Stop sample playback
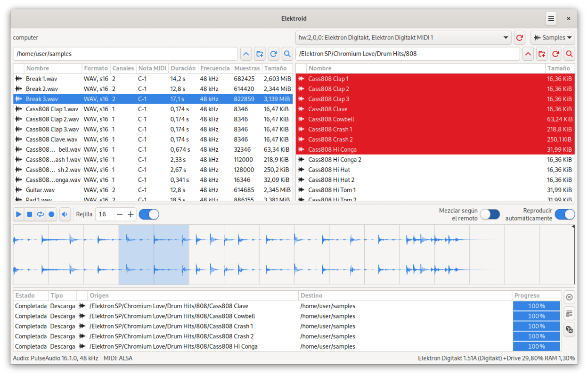 click(29, 214)
